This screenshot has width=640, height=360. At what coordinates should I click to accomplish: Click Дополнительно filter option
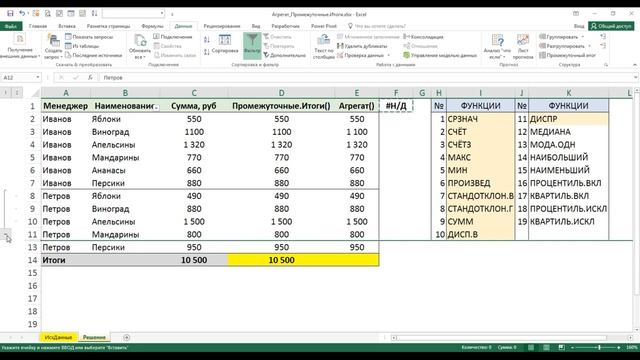pos(284,55)
